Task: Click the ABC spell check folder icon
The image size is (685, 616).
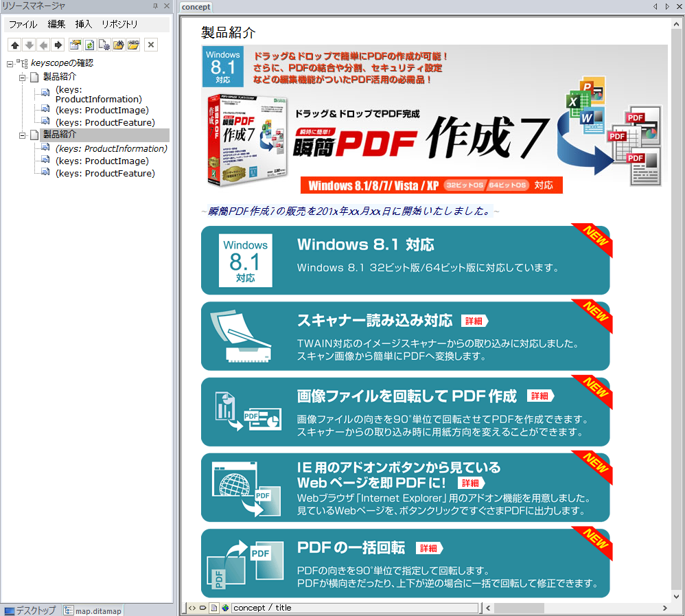Action: coord(133,45)
